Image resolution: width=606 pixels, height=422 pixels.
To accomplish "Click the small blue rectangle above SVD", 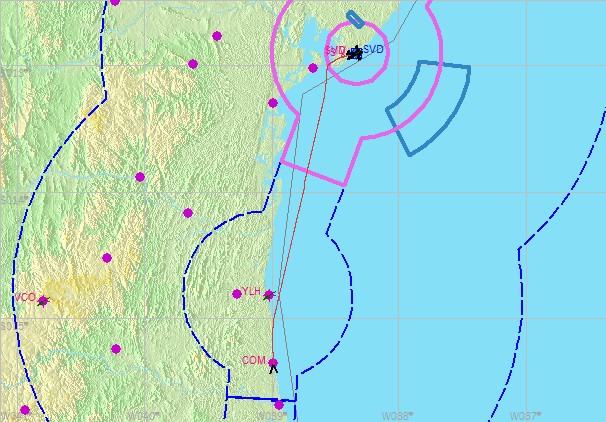I will (x=355, y=20).
